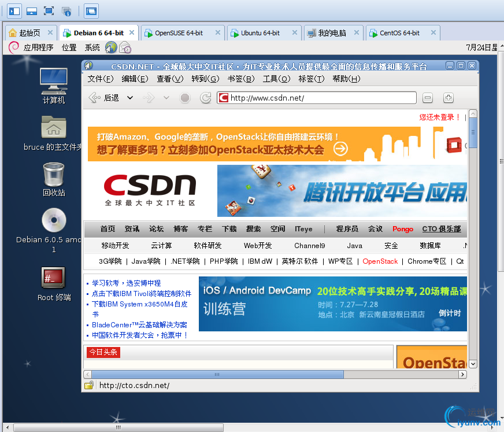Click the iOS / Android DevCamp banner
Image resolution: width=504 pixels, height=432 pixels.
pyautogui.click(x=333, y=304)
